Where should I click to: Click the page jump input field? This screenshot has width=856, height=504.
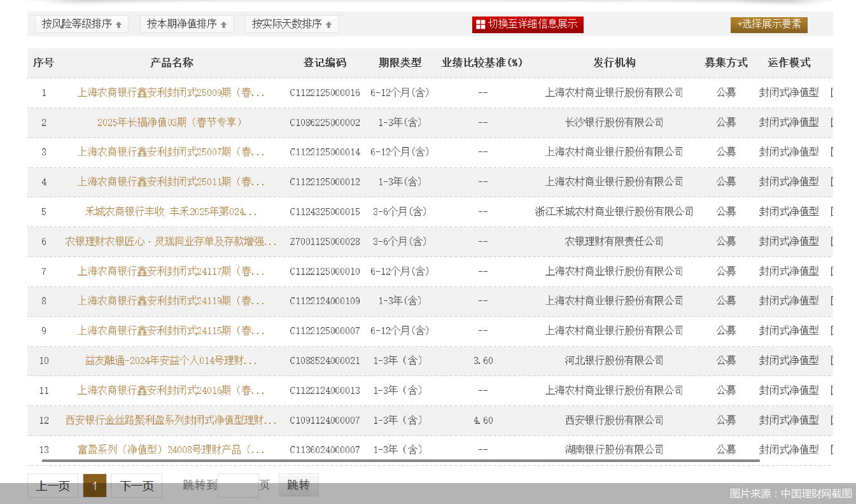tap(238, 485)
